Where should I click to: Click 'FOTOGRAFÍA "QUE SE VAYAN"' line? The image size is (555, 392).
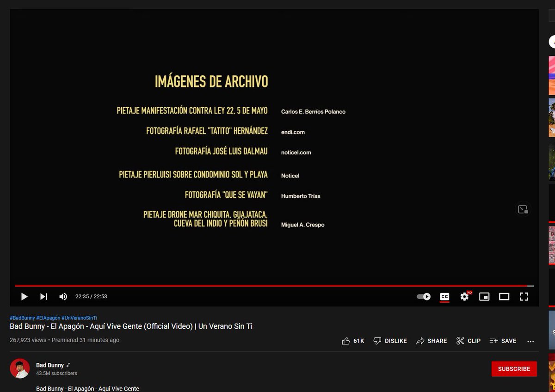coord(226,195)
